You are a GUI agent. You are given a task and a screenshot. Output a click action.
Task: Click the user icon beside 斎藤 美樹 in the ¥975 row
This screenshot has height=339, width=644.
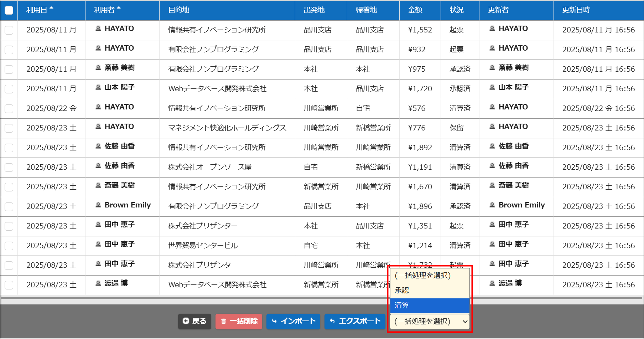pyautogui.click(x=98, y=68)
